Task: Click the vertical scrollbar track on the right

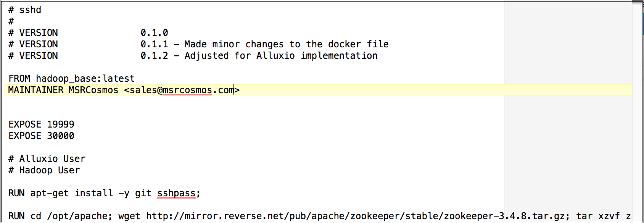Action: point(638,115)
